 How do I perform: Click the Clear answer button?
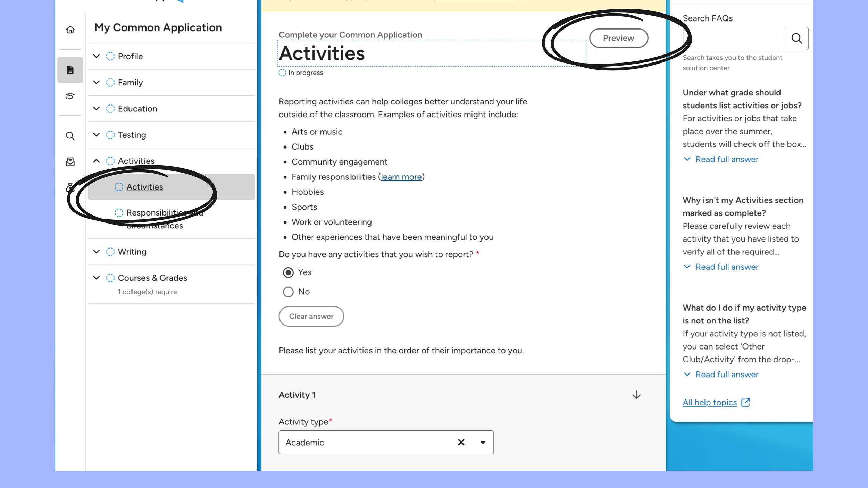tap(311, 316)
